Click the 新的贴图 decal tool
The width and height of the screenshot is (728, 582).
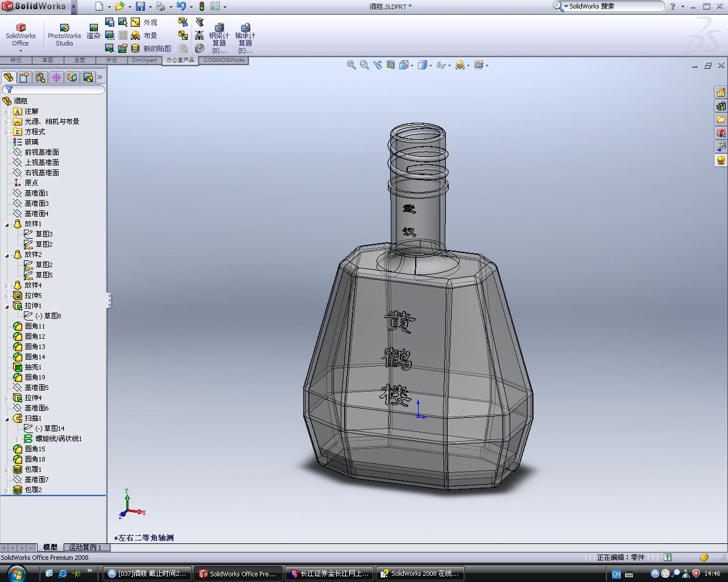151,48
